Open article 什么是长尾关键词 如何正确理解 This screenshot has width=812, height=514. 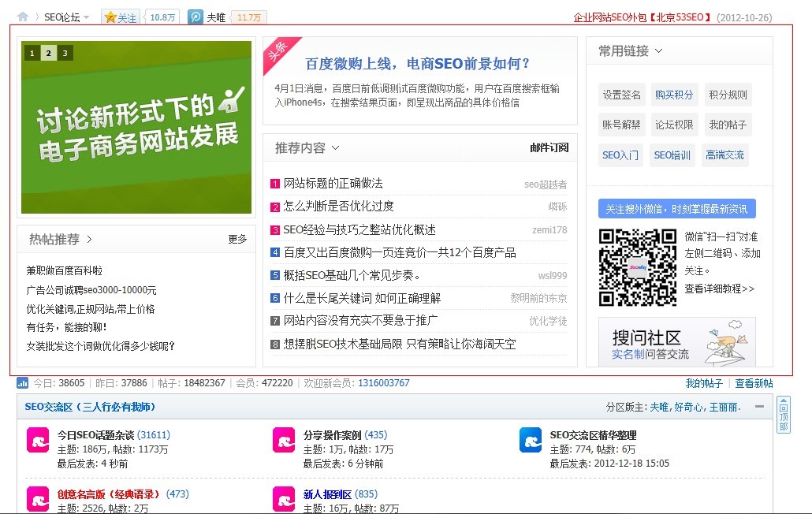click(362, 298)
